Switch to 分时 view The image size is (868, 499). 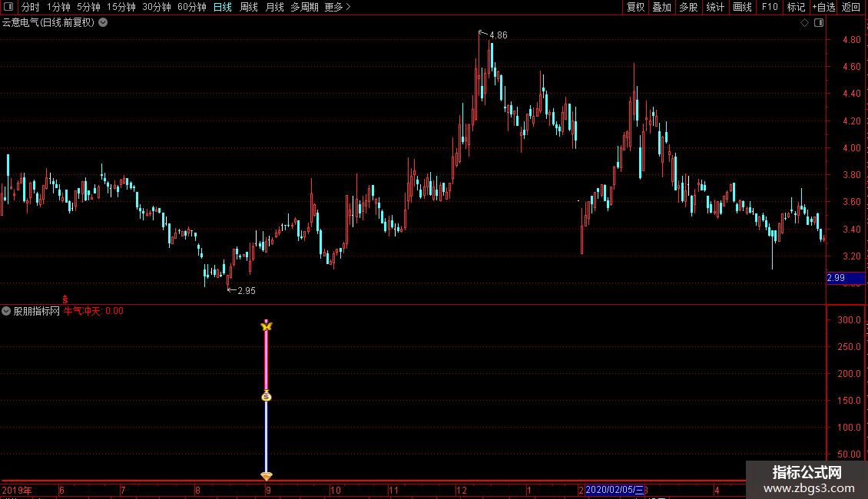coord(31,7)
